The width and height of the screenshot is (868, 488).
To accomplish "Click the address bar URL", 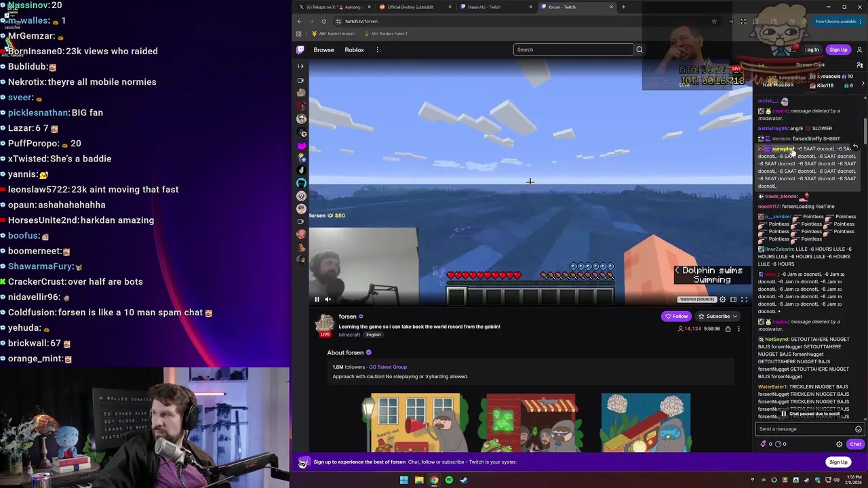I will (361, 21).
